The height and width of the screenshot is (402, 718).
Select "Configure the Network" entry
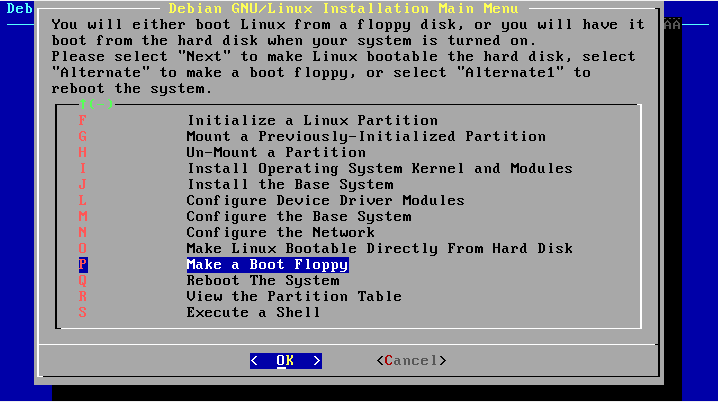[281, 233]
